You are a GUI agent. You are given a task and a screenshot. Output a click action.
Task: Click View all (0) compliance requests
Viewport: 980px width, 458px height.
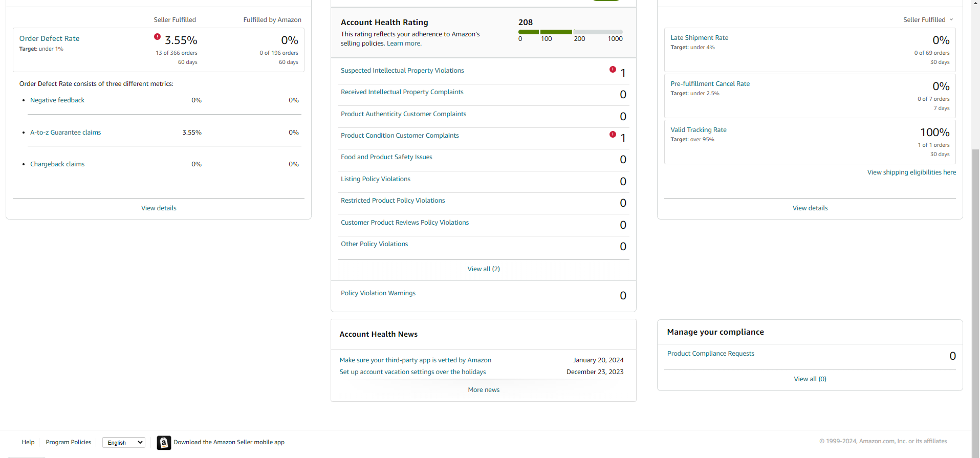[x=810, y=379]
